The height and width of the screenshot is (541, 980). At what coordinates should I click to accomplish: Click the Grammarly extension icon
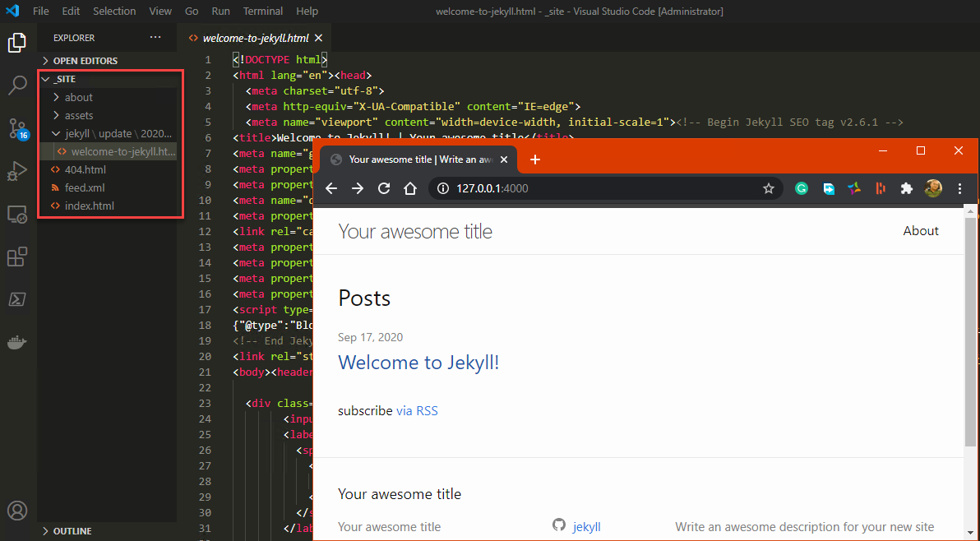[802, 188]
